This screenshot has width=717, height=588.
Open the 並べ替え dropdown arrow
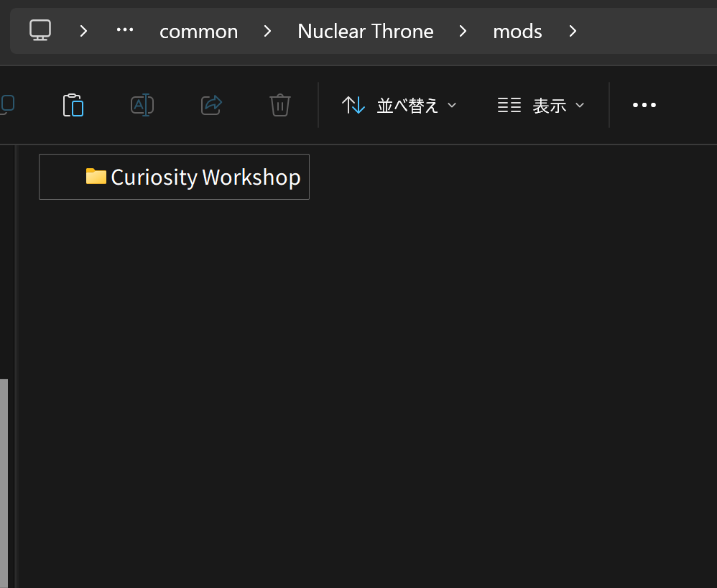452,106
